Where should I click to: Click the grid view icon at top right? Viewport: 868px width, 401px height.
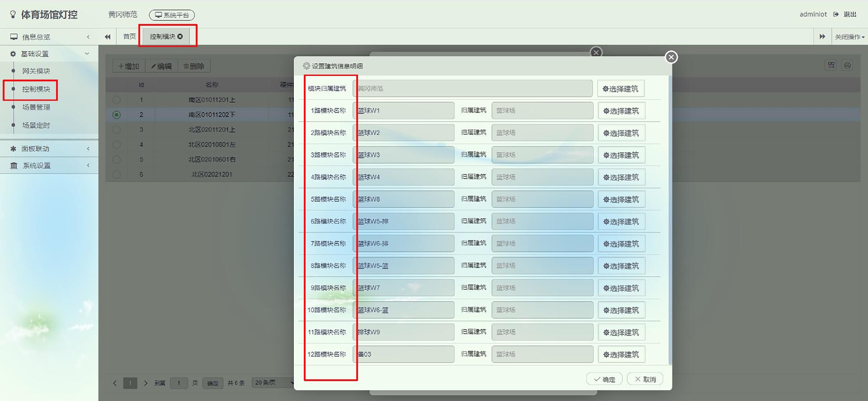(x=831, y=65)
